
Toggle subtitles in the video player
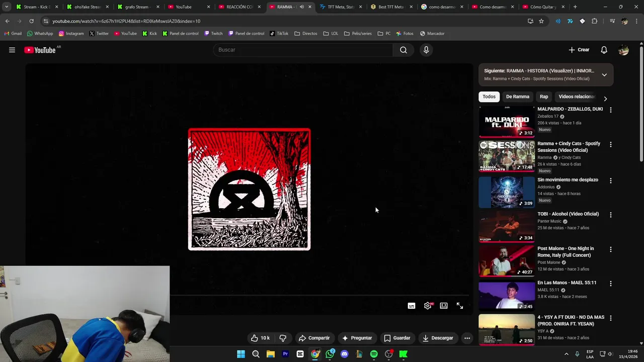coord(412,306)
